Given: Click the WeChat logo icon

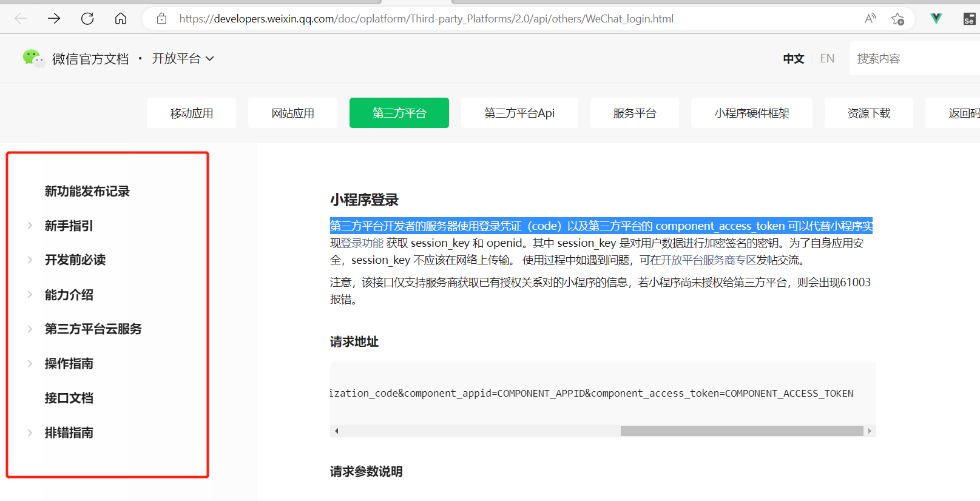Looking at the screenshot, I should 33,58.
